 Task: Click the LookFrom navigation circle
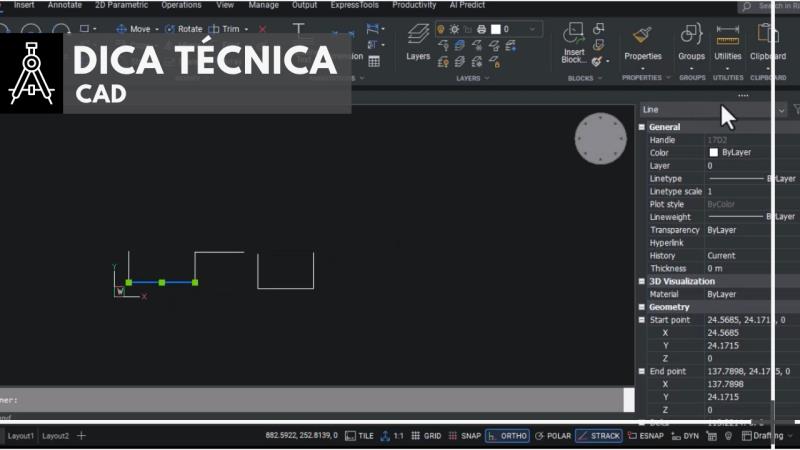(600, 138)
